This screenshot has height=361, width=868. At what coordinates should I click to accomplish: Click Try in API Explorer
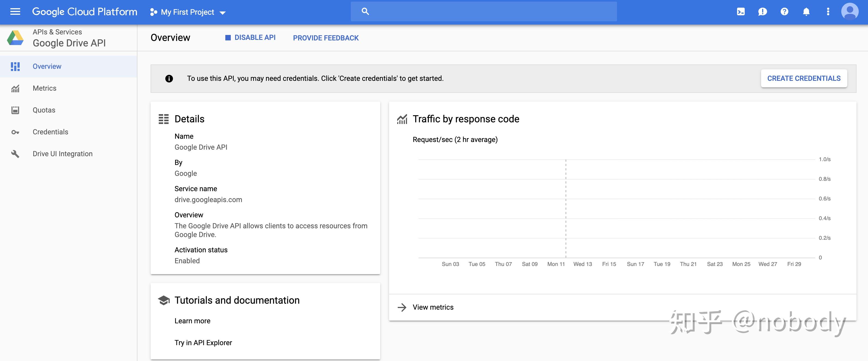click(x=203, y=342)
